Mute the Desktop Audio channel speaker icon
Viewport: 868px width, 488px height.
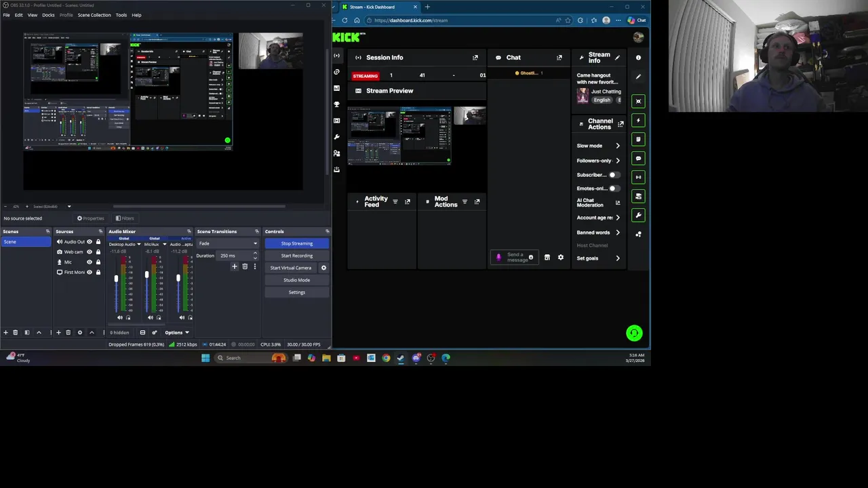120,317
